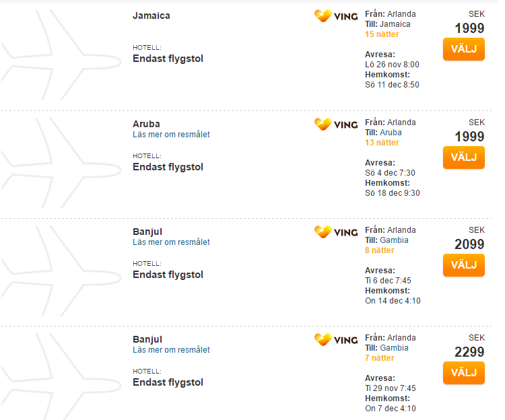Click the Aruba destination heading
505x420 pixels.
pos(146,124)
